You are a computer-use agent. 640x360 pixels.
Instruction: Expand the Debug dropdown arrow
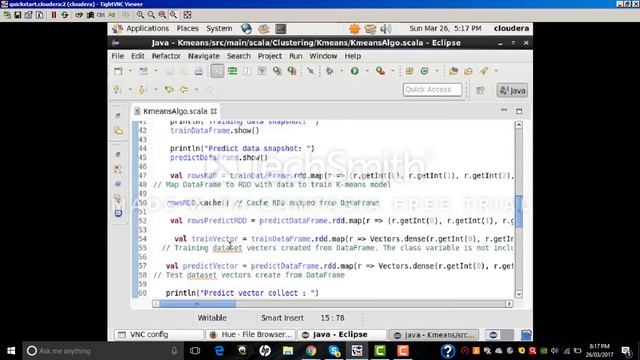pos(341,71)
